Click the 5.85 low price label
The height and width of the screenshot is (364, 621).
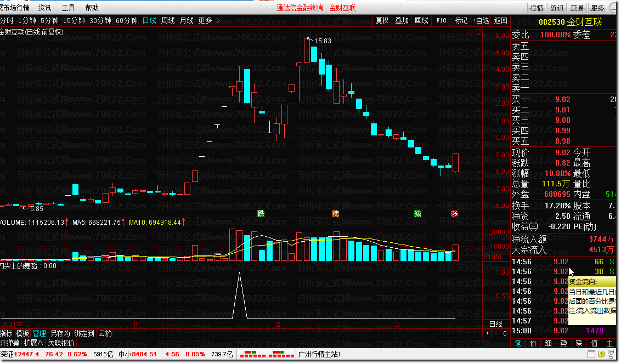pos(36,208)
